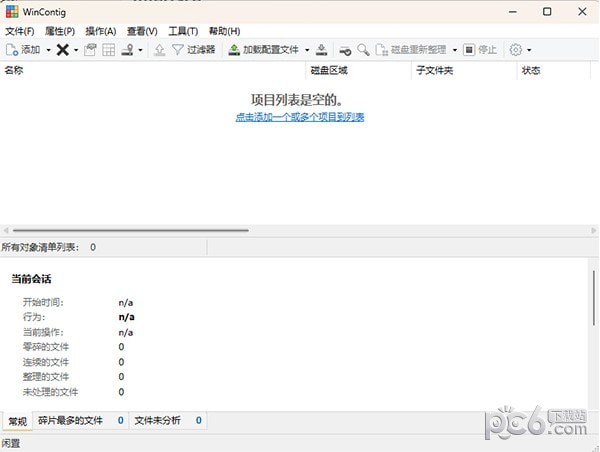Click the vertical scrollbar in session panel
The image size is (600, 452).
[594, 298]
